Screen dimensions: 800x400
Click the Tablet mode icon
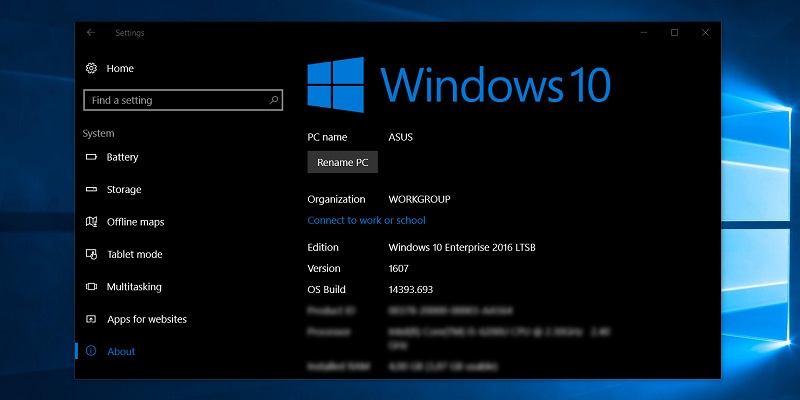91,255
